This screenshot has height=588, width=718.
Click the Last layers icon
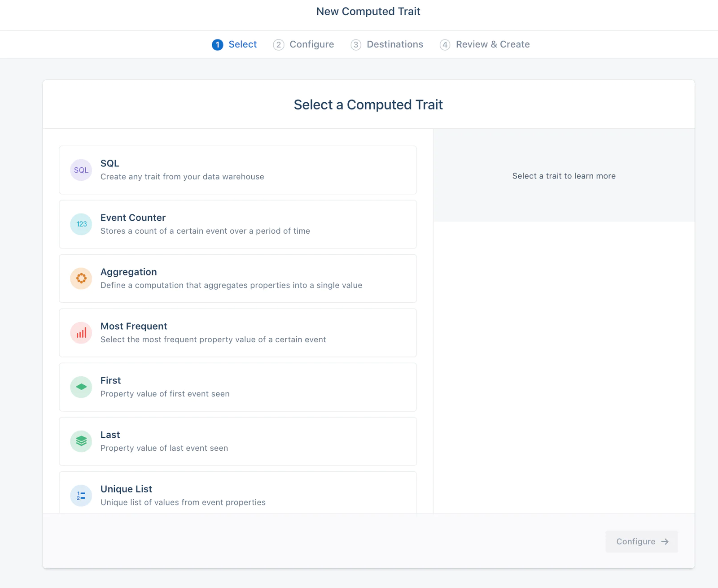(81, 441)
